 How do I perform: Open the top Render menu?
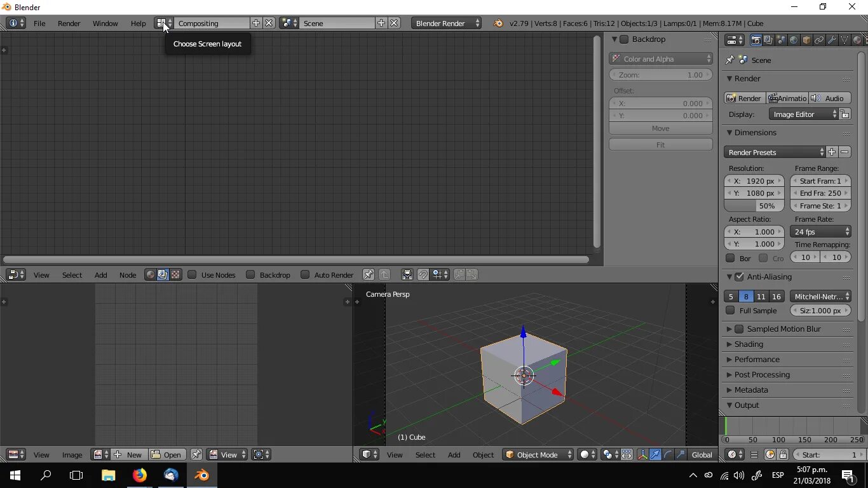69,23
